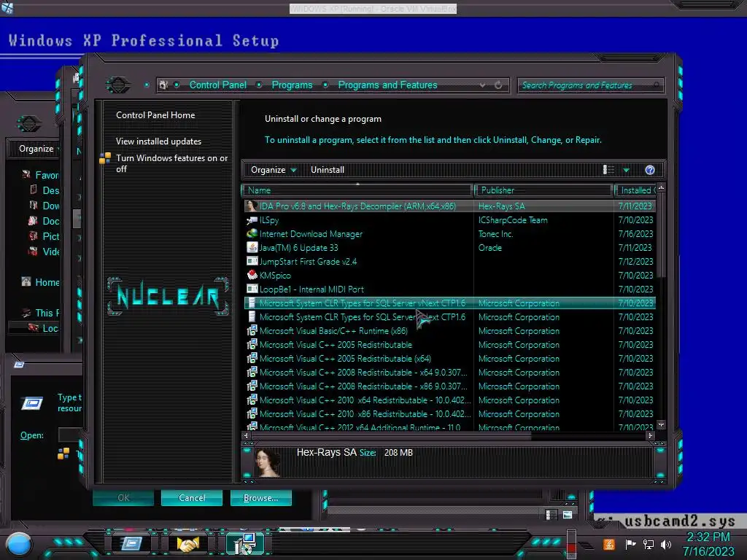Expand the arrow after Control Panel breadcrumb

click(259, 85)
